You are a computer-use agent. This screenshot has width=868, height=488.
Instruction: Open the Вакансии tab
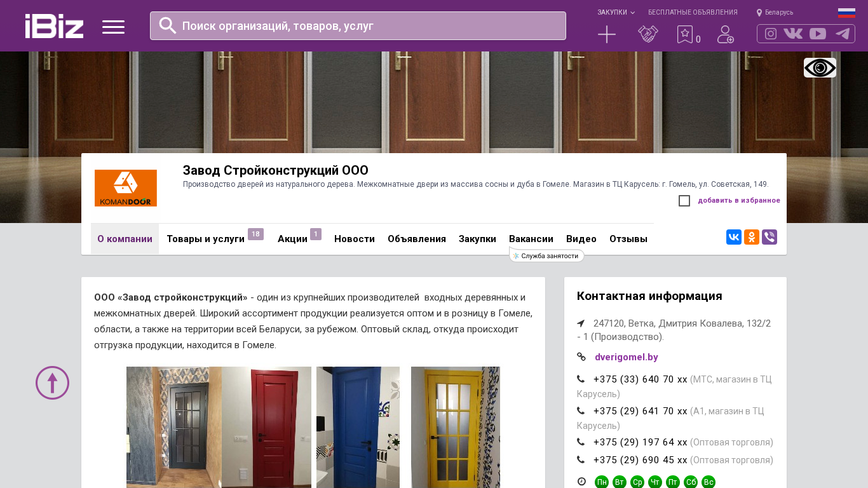tap(531, 239)
